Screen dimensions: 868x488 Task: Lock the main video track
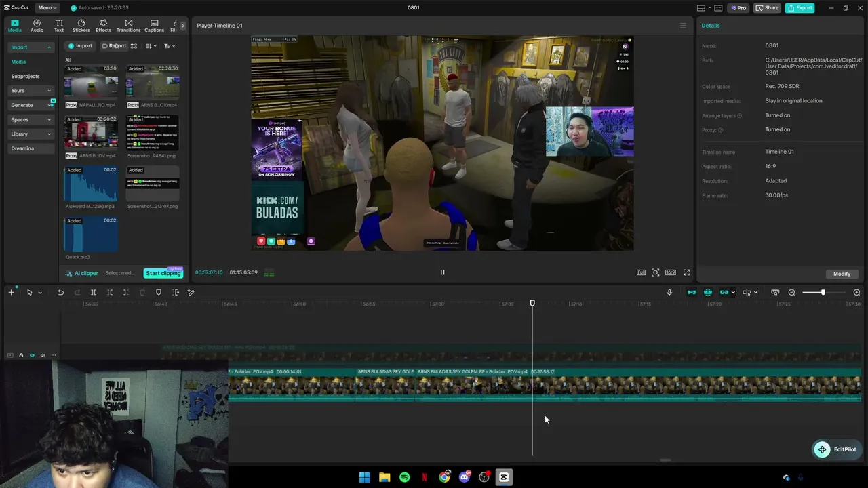[21, 355]
